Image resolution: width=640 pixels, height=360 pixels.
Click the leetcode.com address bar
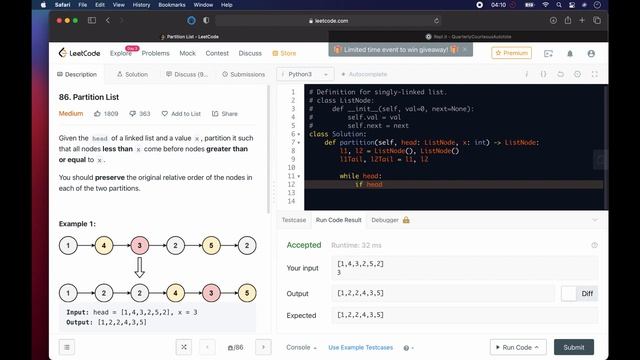pyautogui.click(x=328, y=20)
